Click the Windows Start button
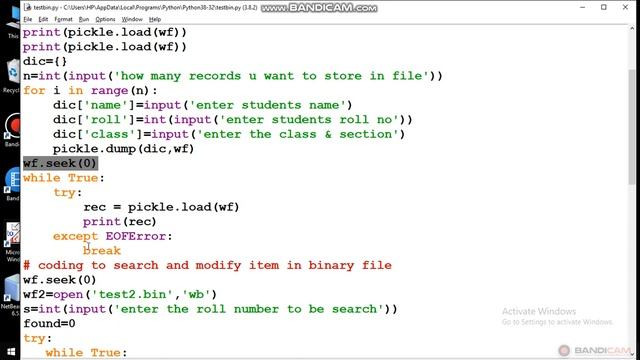This screenshot has width=640, height=360. pos(11,352)
